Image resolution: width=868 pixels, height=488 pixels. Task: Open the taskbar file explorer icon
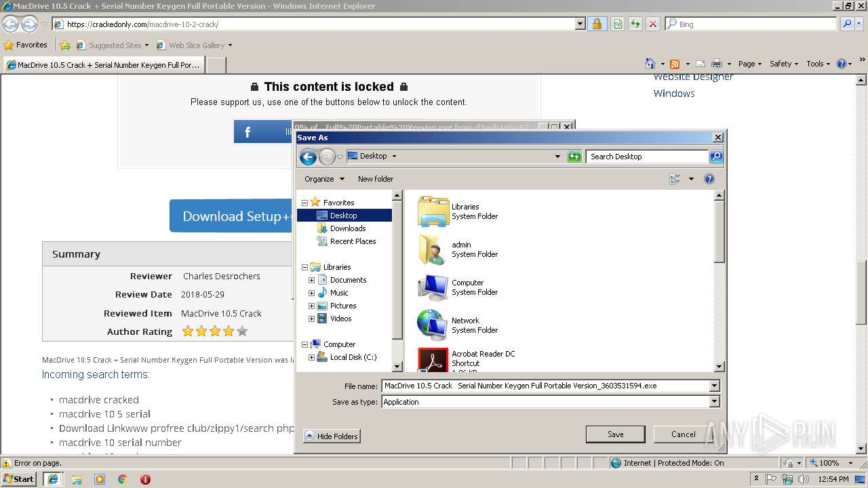[77, 479]
